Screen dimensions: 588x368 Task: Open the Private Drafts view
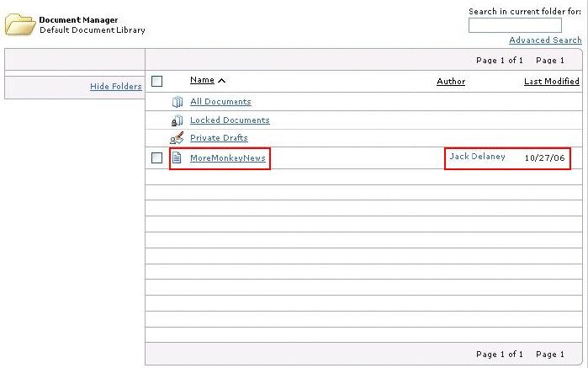(x=219, y=138)
